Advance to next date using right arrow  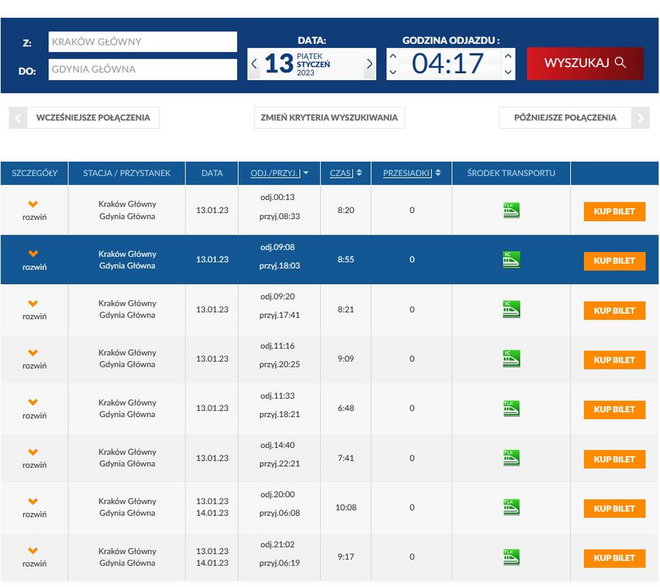click(x=369, y=64)
